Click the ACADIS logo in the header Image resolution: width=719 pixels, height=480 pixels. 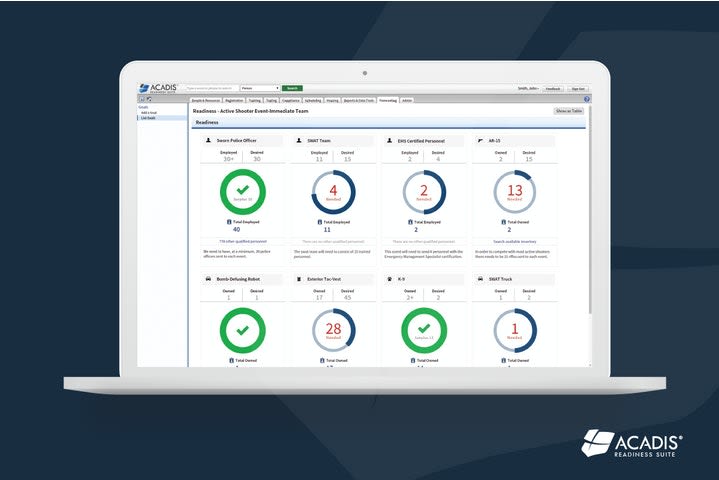pos(158,88)
